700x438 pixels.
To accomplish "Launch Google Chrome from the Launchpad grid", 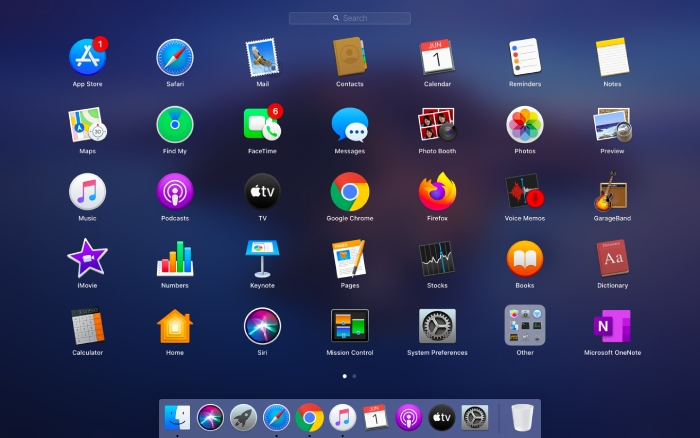I will [x=350, y=192].
